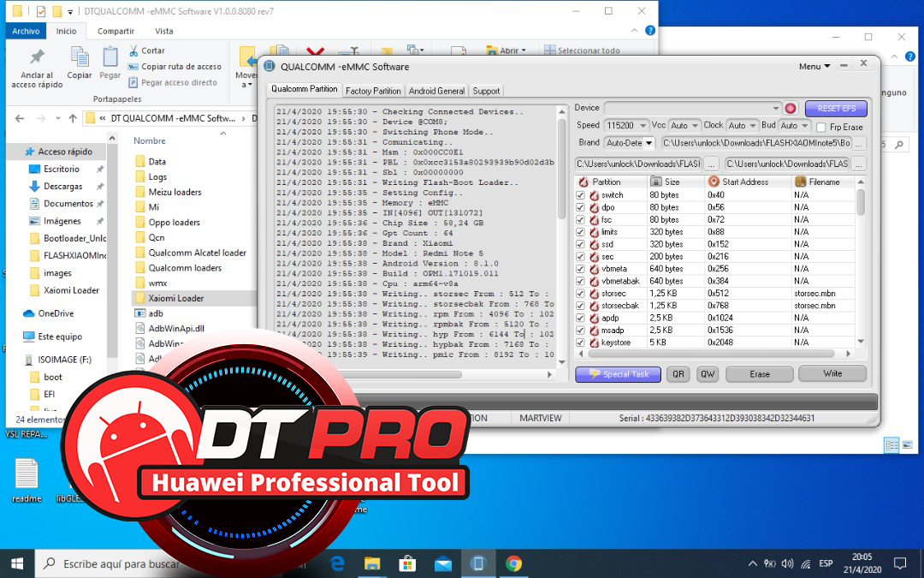Click the msadp partition flame icon
The height and width of the screenshot is (578, 924).
(x=594, y=331)
